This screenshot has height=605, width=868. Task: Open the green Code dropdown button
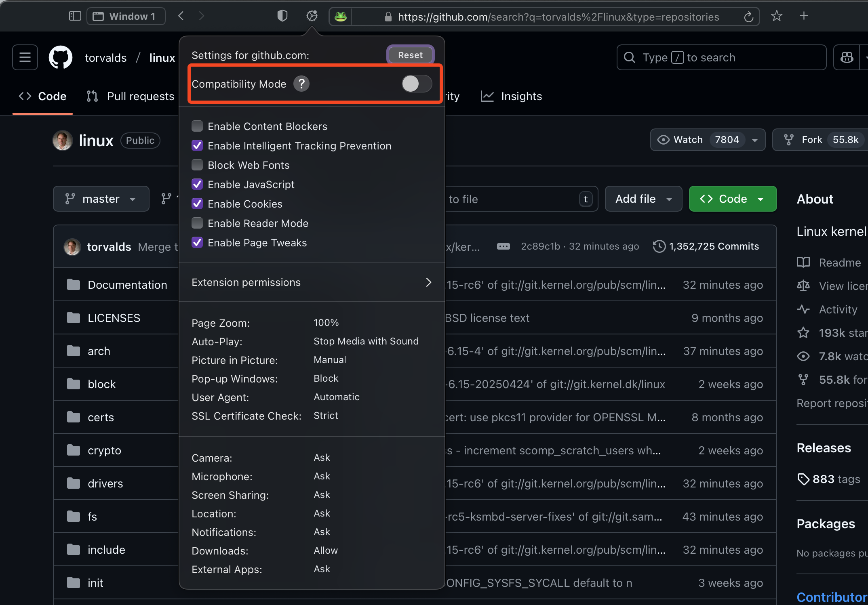click(732, 199)
